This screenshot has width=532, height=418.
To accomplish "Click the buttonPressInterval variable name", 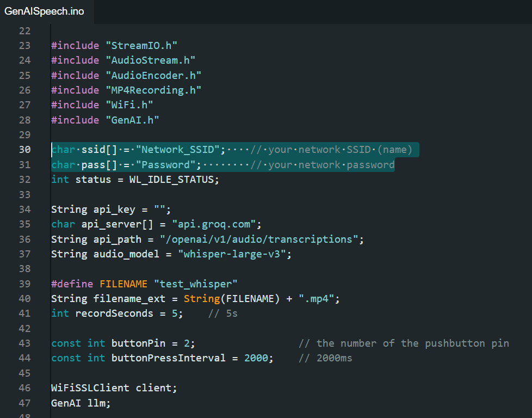I will click(x=168, y=358).
